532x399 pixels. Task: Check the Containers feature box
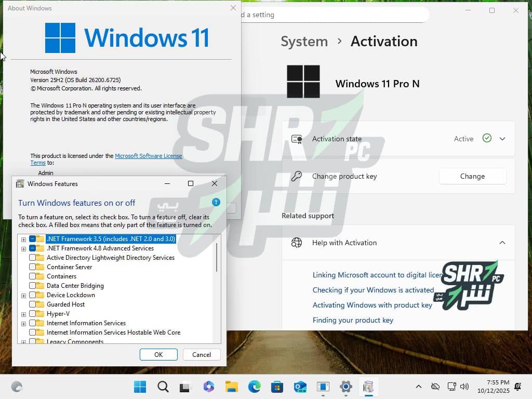[x=33, y=276]
